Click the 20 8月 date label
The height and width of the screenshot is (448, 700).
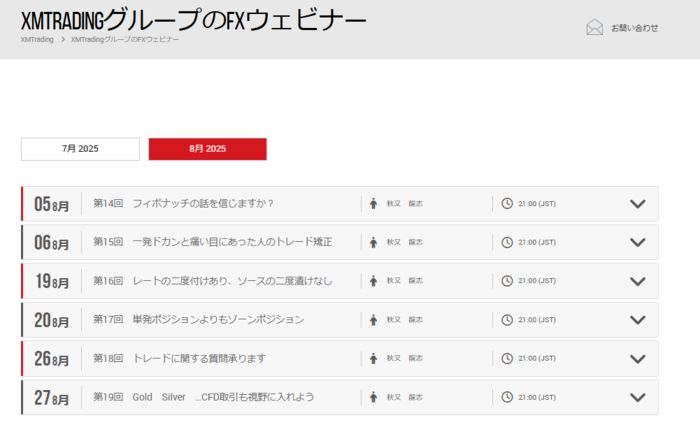click(51, 320)
